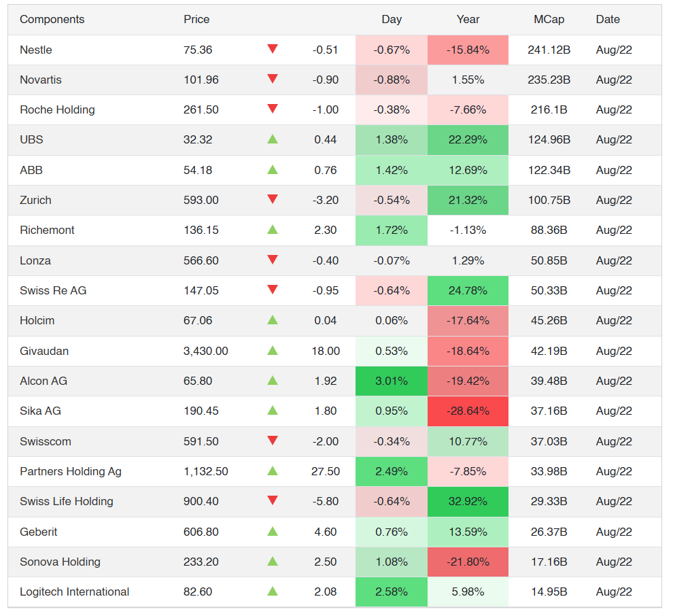
Task: Open the UBS component link
Action: (31, 140)
